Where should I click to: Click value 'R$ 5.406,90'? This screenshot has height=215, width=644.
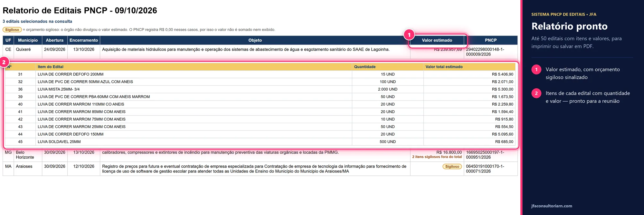click(x=502, y=74)
